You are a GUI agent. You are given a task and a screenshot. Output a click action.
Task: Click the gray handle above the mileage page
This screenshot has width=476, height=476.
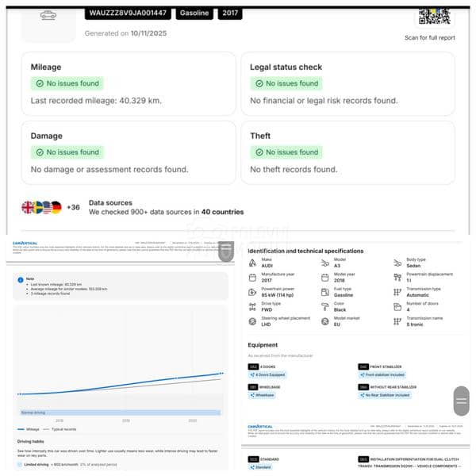pyautogui.click(x=227, y=251)
